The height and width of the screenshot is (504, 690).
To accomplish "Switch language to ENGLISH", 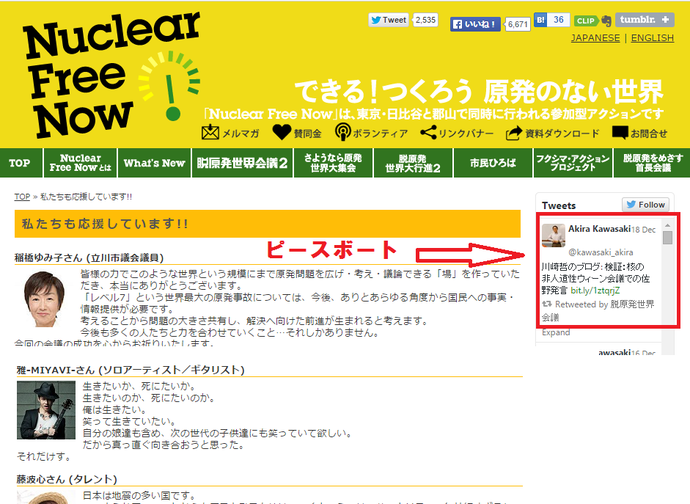I will pyautogui.click(x=652, y=38).
